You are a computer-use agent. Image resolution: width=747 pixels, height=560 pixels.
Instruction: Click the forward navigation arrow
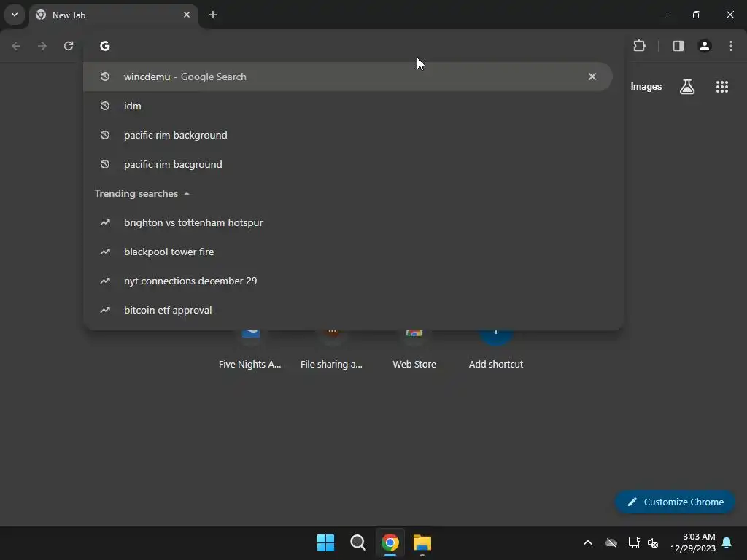(x=42, y=46)
